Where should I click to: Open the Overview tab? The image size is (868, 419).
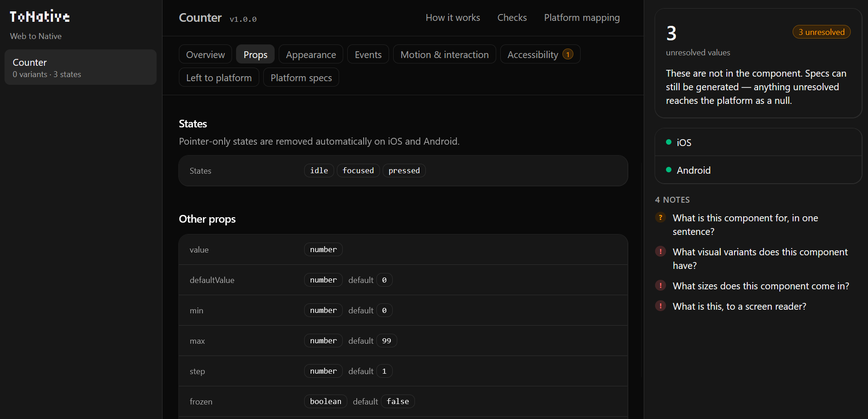(x=205, y=54)
